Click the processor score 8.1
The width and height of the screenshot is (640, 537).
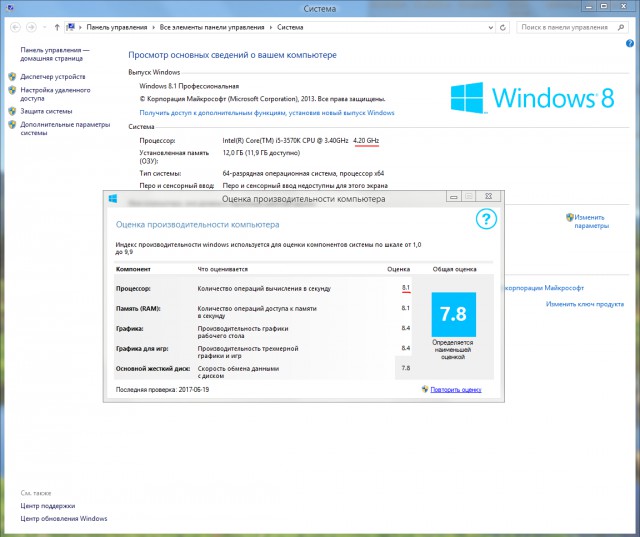406,288
